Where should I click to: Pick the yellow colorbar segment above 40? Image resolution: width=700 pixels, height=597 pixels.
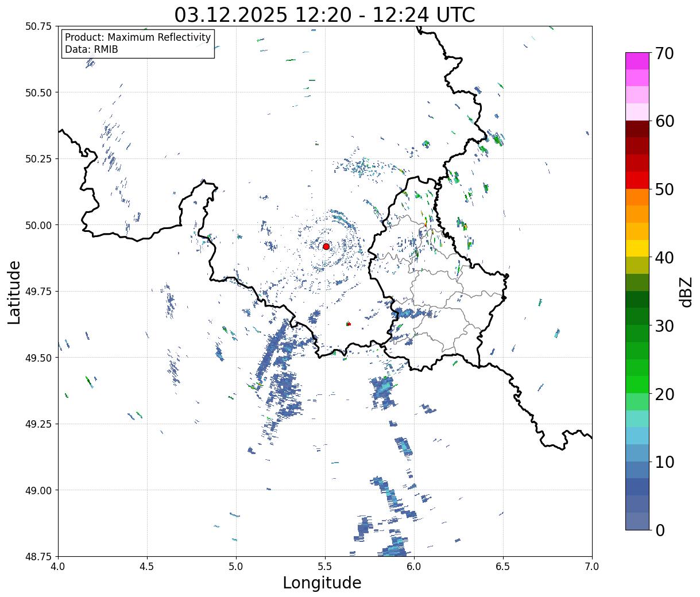click(x=637, y=249)
